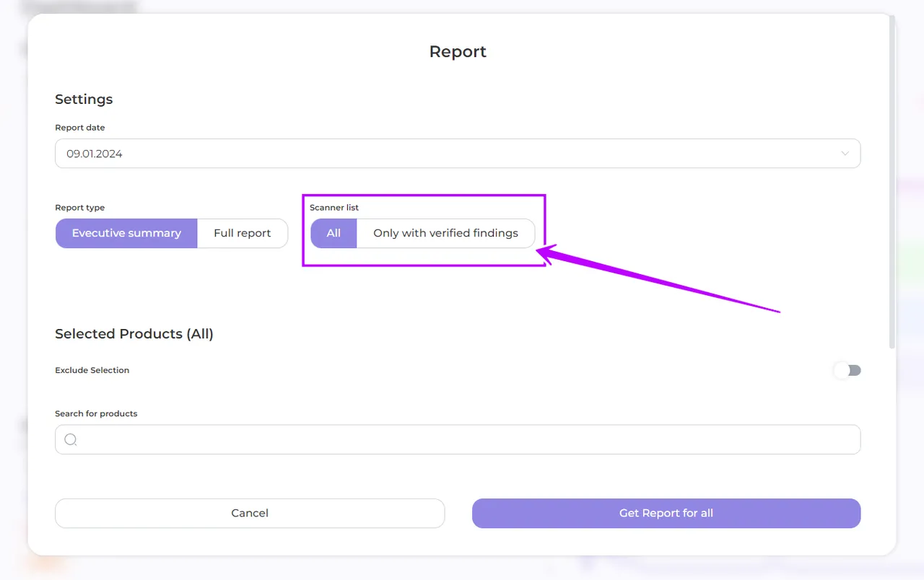Click the Scanner list label

[334, 208]
